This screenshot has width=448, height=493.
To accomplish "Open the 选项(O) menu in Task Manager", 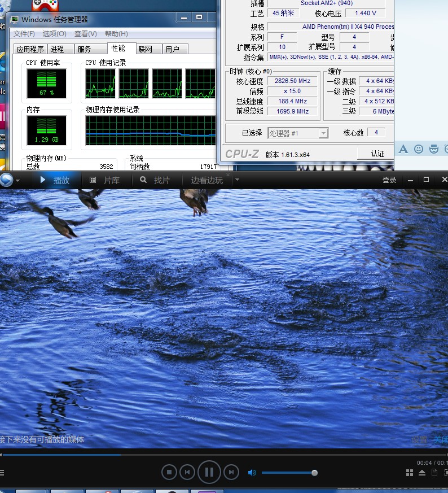I will pos(54,34).
